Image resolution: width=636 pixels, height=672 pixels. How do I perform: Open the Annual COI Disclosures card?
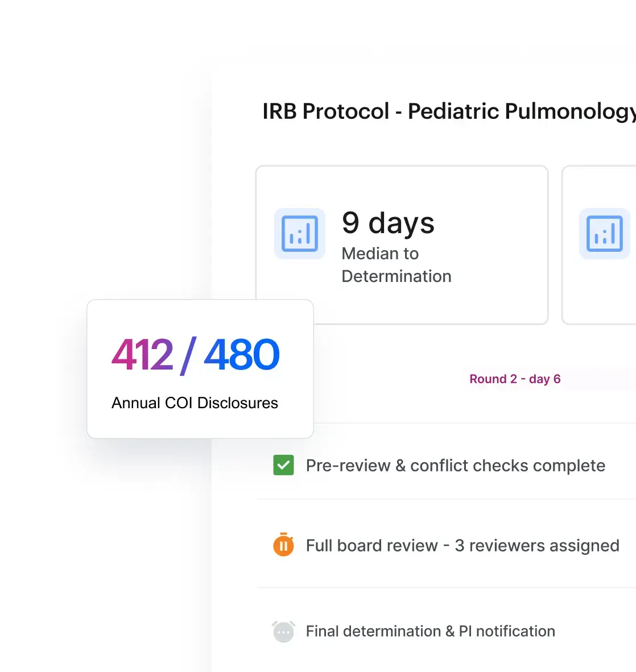point(200,368)
